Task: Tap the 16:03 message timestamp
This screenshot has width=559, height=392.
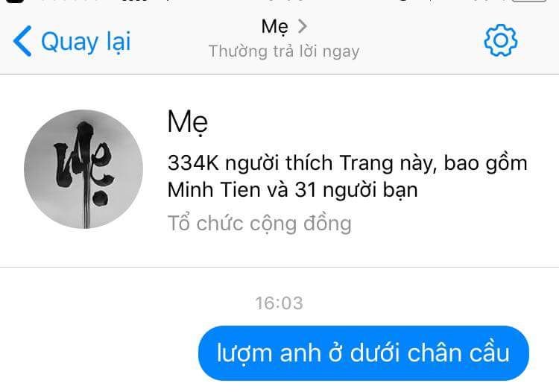Action: [x=279, y=303]
